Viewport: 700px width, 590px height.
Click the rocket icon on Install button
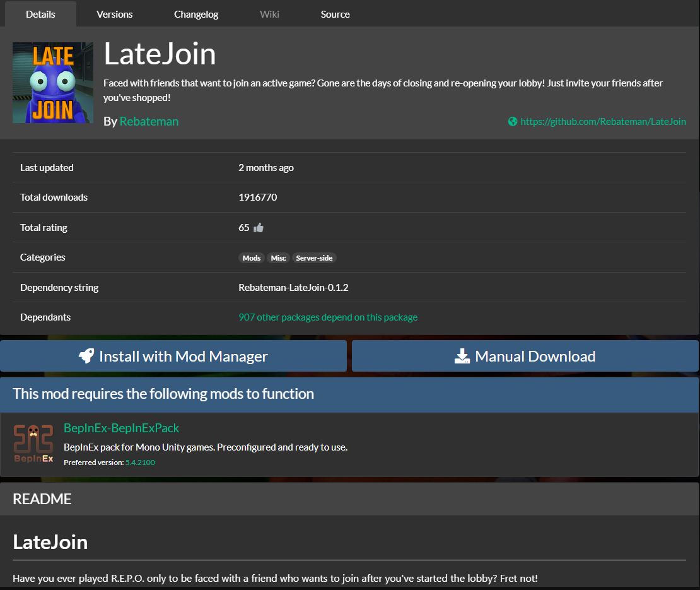click(x=86, y=356)
